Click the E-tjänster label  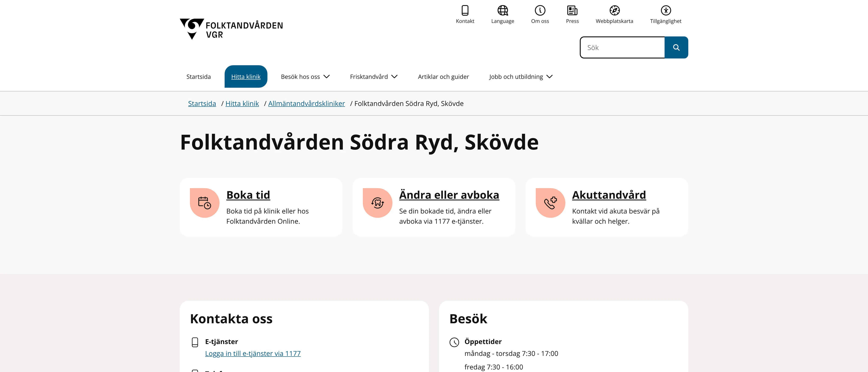pos(221,342)
